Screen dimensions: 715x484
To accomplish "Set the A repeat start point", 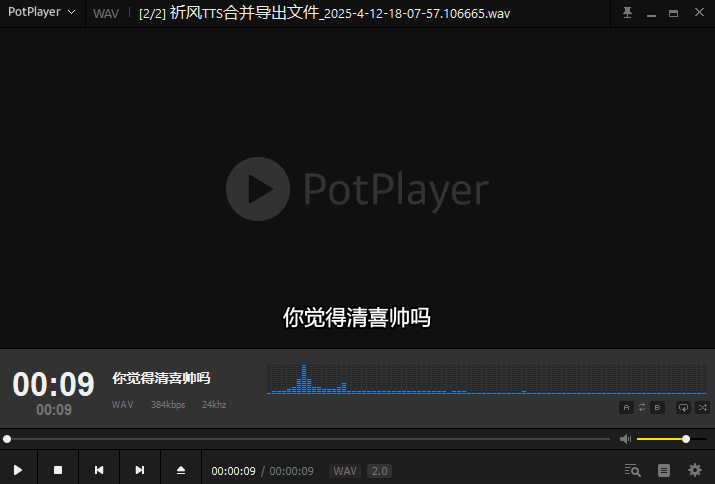I will [627, 407].
